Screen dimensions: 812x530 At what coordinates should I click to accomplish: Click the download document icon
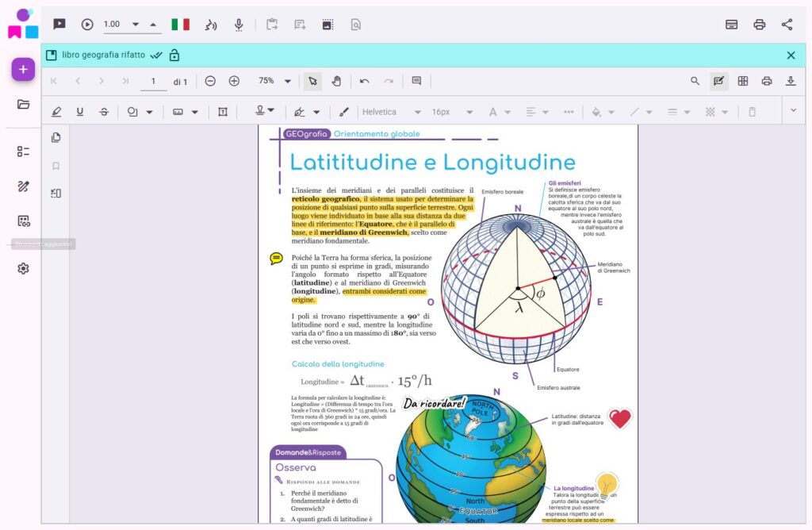point(791,81)
